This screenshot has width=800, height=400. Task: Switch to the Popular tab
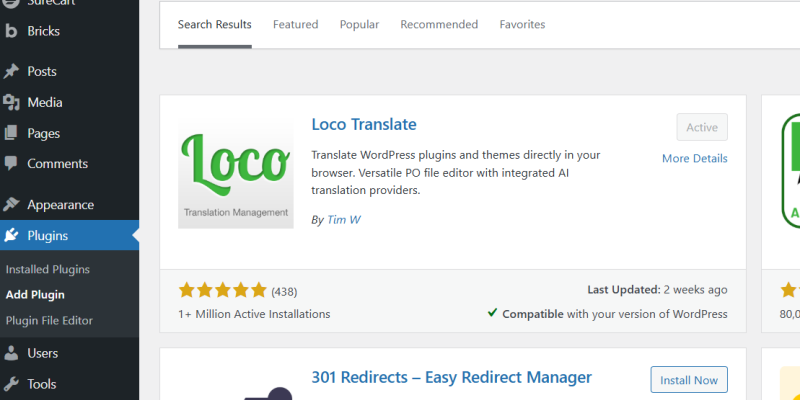(359, 24)
